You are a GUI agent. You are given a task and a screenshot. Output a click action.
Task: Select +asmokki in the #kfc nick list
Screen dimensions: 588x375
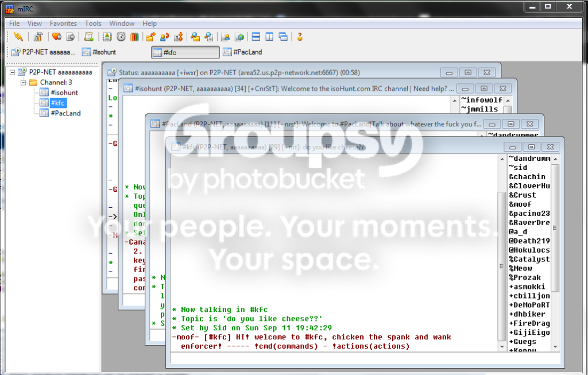[x=527, y=287]
